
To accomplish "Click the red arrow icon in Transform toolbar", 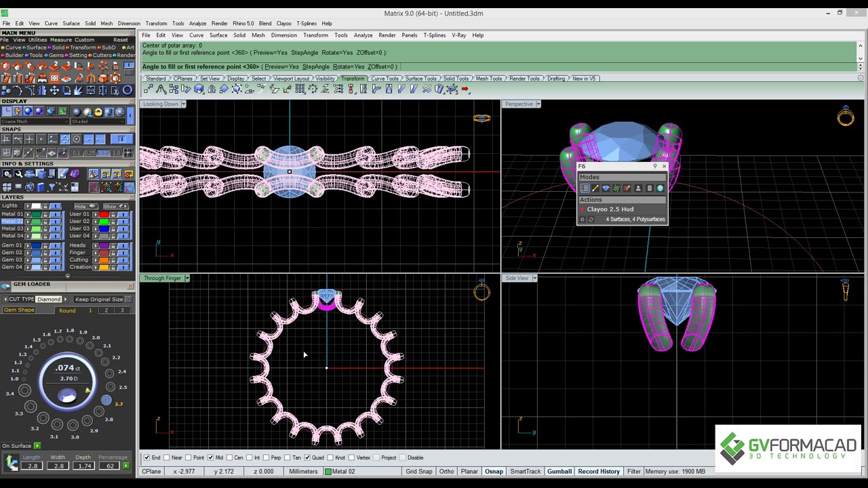I will click(x=465, y=89).
